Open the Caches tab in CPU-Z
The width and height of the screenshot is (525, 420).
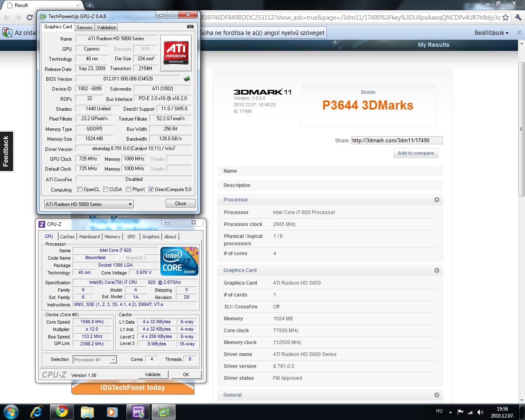point(67,237)
